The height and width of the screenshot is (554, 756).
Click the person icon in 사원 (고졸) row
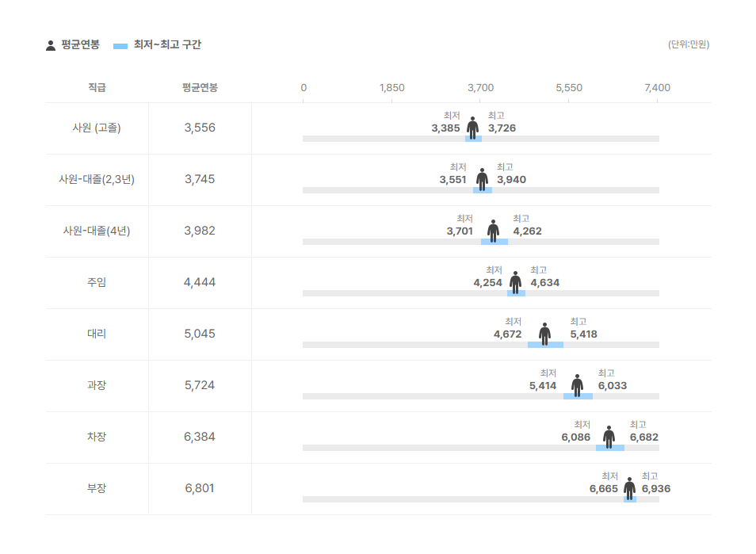pyautogui.click(x=472, y=128)
